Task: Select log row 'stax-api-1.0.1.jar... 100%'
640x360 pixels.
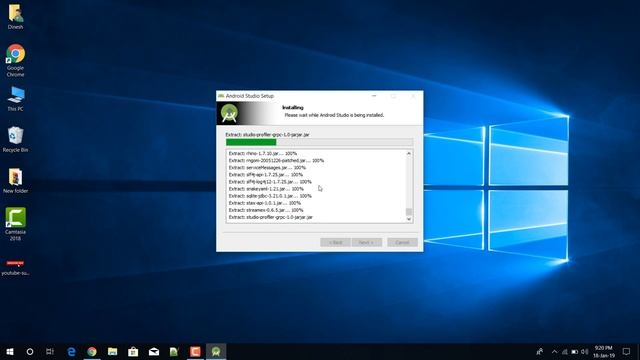Action: 264,203
